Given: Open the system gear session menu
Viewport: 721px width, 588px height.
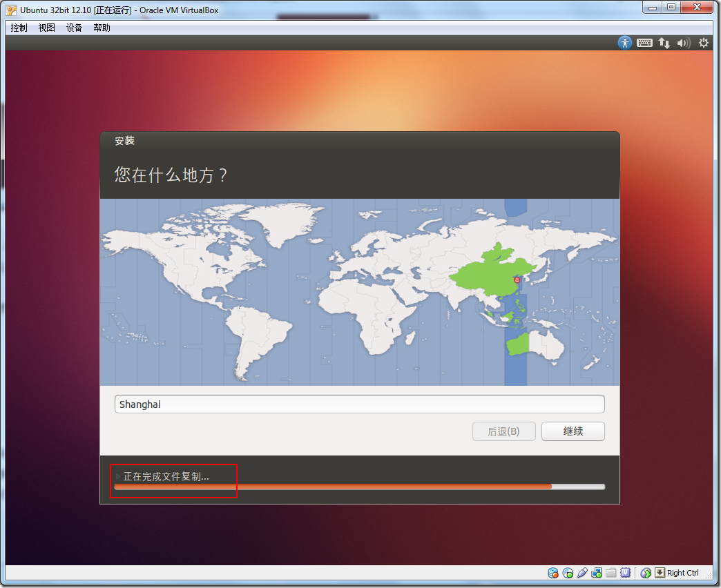Looking at the screenshot, I should coord(704,43).
